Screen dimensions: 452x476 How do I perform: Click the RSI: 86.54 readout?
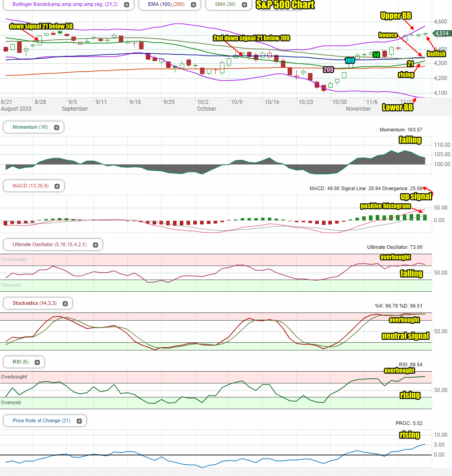coord(410,364)
